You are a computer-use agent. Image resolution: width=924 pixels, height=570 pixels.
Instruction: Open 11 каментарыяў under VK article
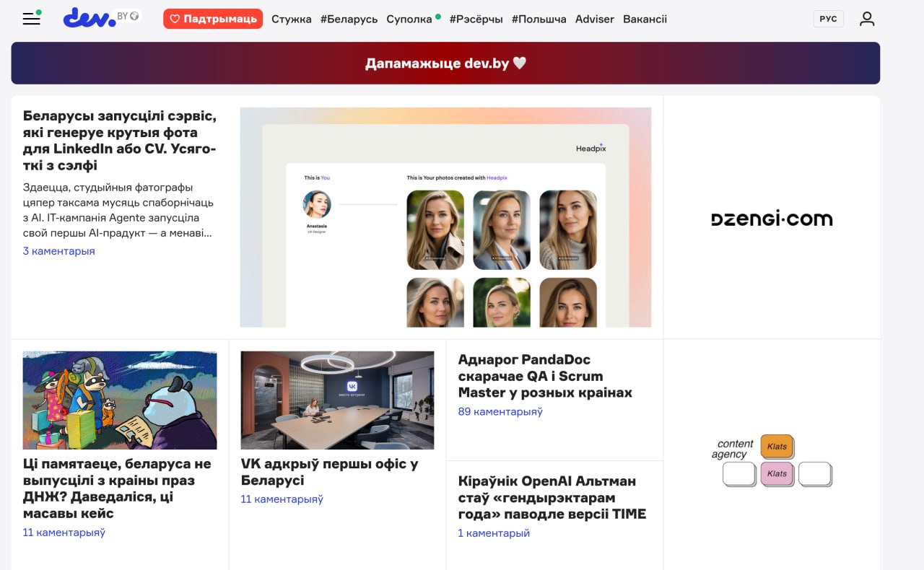pyautogui.click(x=282, y=499)
